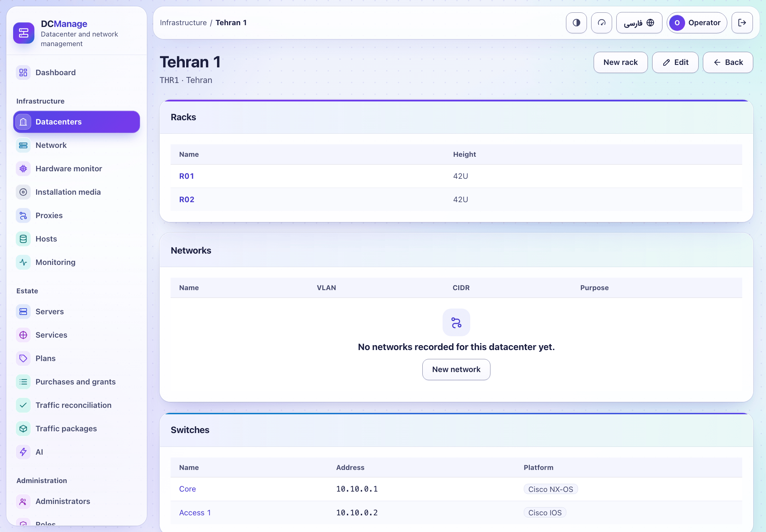766x532 pixels.
Task: Open Administrators in the sidebar
Action: (77, 501)
